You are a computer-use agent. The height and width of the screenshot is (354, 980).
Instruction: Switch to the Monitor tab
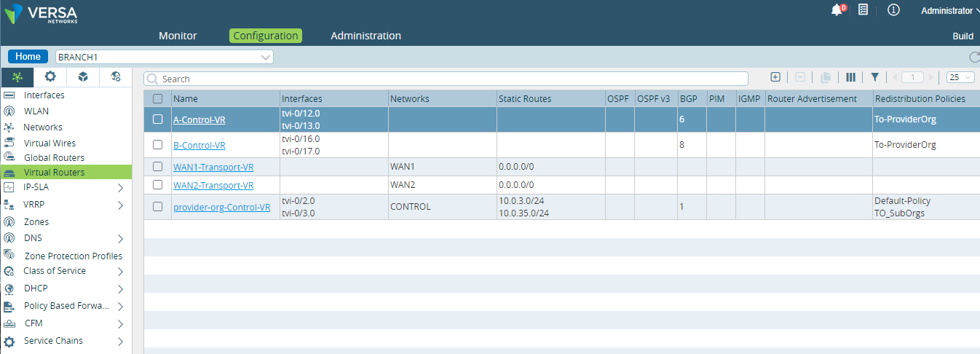coord(178,36)
